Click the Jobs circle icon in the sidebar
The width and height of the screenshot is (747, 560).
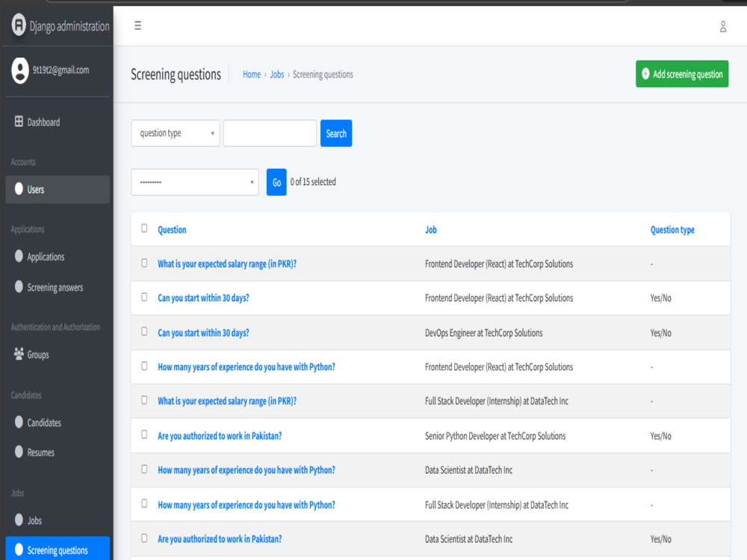point(19,520)
